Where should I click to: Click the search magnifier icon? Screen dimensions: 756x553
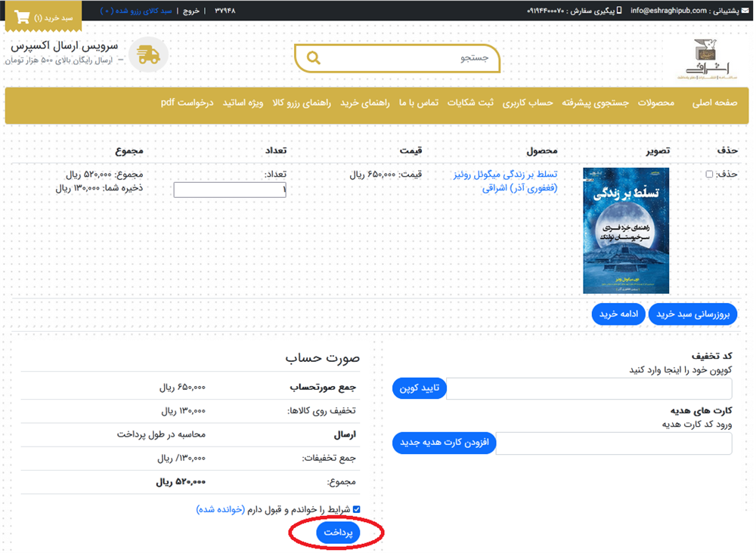click(314, 58)
